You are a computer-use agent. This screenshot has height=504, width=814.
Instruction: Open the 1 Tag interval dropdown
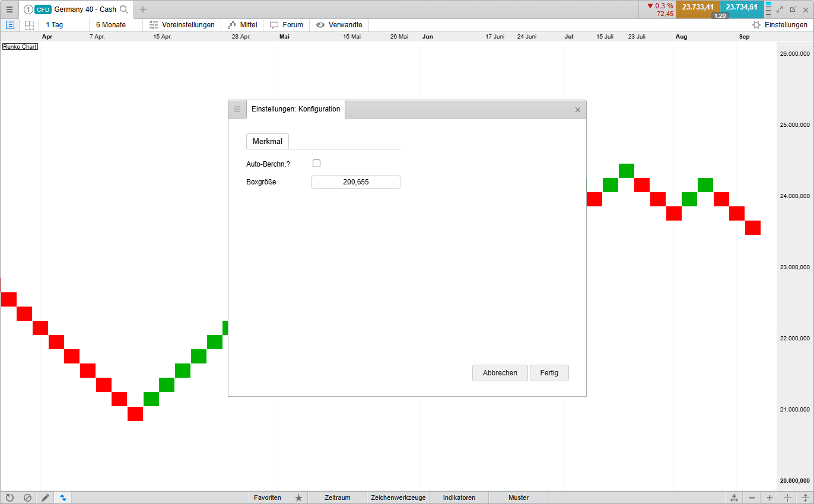click(x=55, y=25)
